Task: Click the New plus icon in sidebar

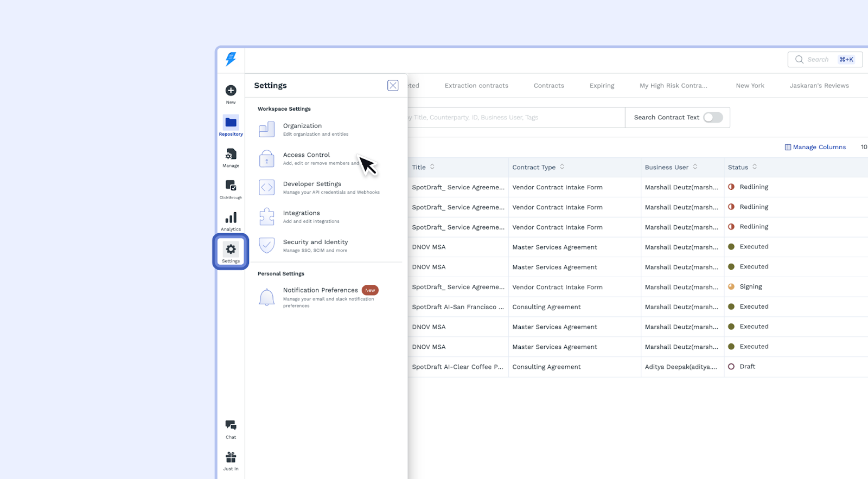Action: click(231, 91)
